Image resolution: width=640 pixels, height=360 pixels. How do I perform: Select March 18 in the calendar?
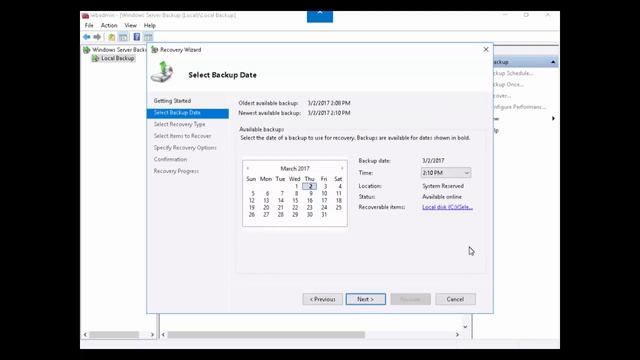[x=338, y=200]
